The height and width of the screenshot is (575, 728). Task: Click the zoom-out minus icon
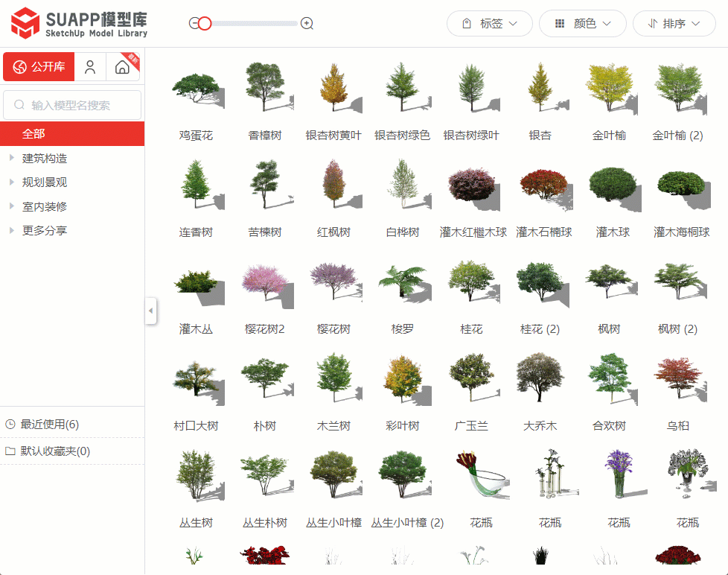coord(194,24)
